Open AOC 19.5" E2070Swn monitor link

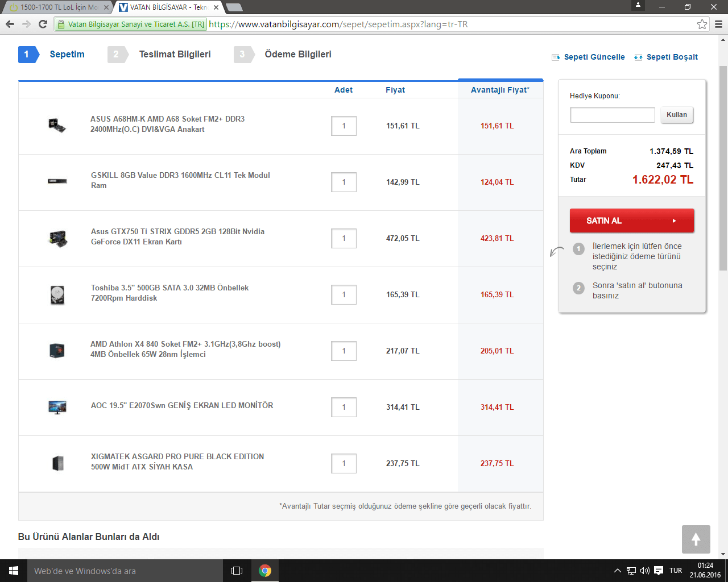tap(182, 405)
